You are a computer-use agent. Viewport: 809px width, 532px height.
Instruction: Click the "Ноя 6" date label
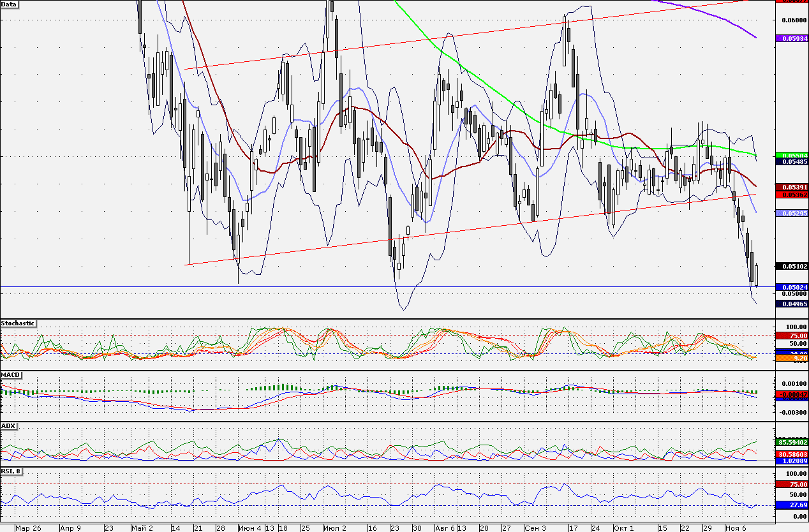click(x=736, y=528)
